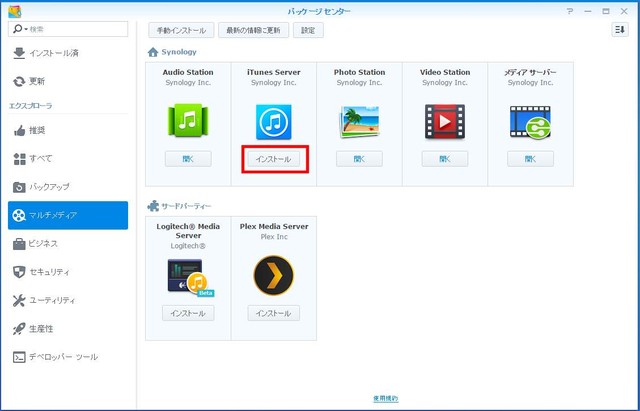Click 開く under Video Station

click(x=445, y=159)
